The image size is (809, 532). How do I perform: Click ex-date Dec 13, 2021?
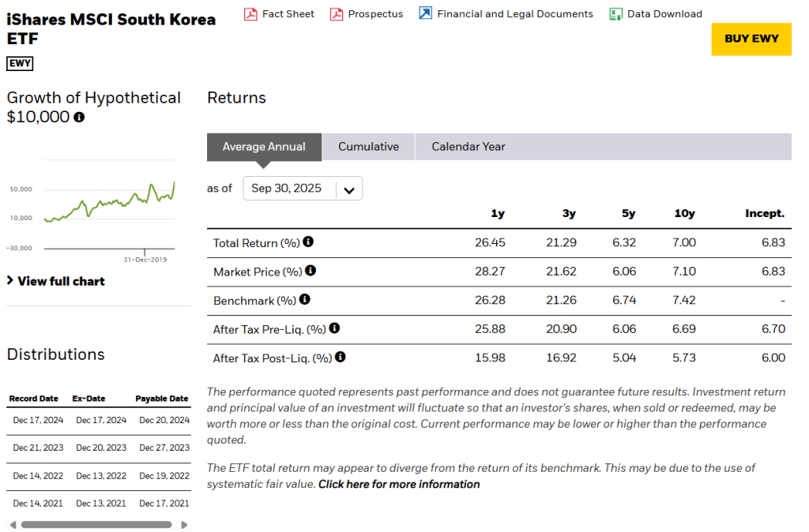pos(101,504)
